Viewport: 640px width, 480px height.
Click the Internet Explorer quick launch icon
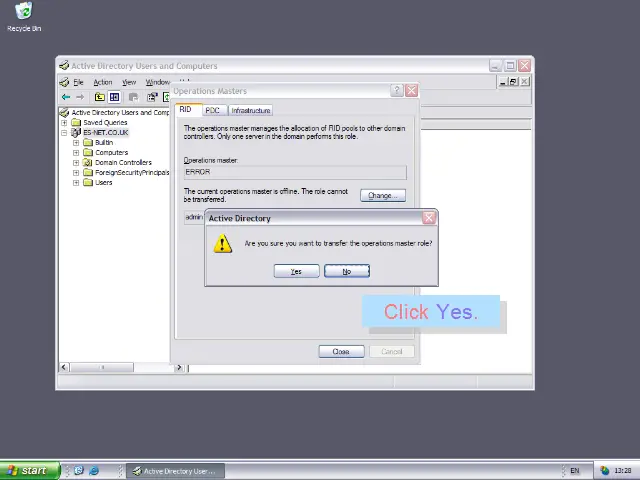pyautogui.click(x=94, y=471)
